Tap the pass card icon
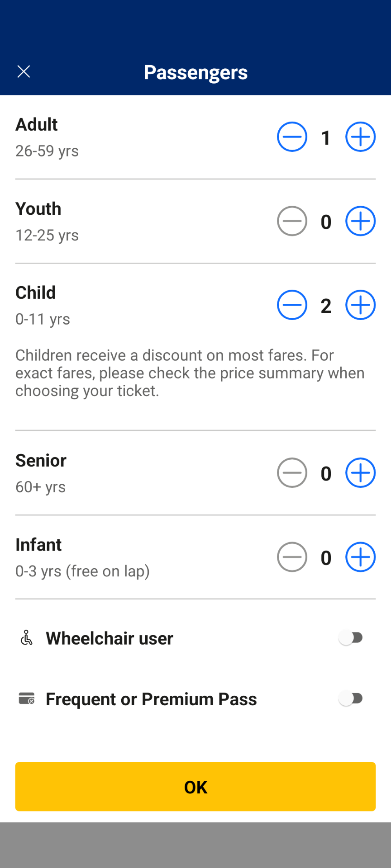The image size is (391, 868). pyautogui.click(x=27, y=698)
